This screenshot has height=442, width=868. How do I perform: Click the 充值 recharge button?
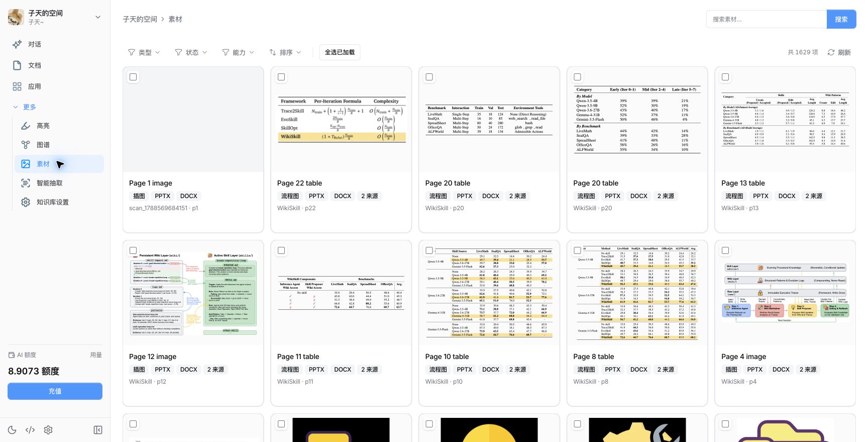coord(55,391)
